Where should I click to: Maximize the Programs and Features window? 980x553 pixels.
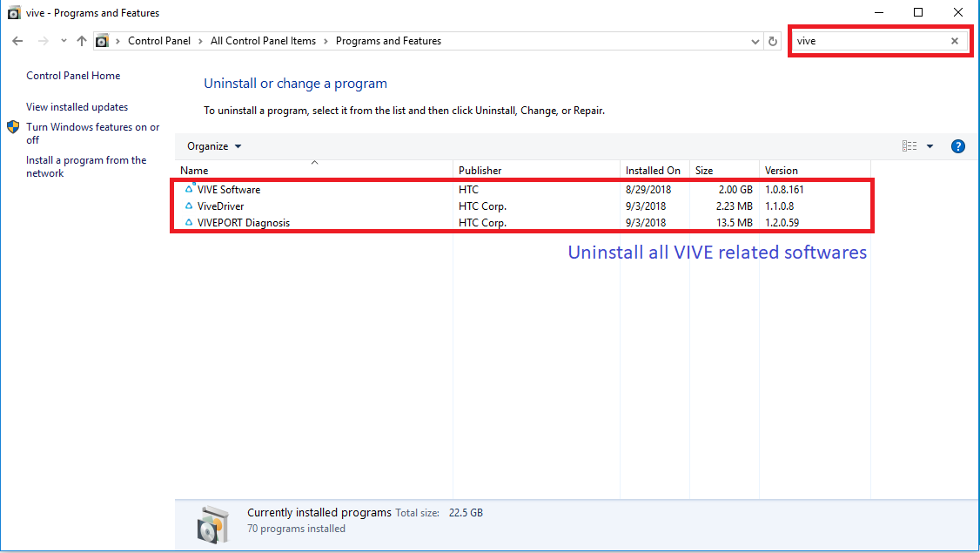pyautogui.click(x=918, y=12)
